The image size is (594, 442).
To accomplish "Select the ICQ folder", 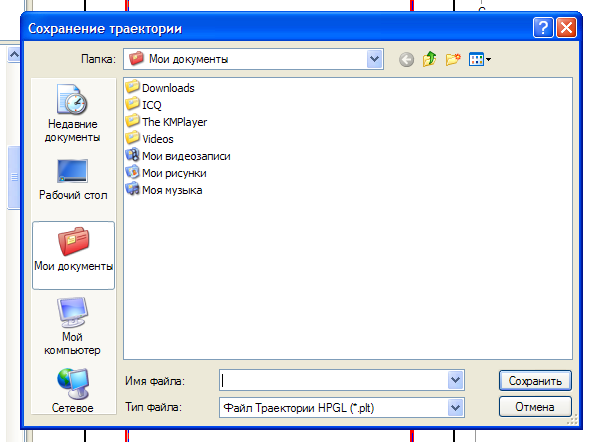I will [x=144, y=105].
